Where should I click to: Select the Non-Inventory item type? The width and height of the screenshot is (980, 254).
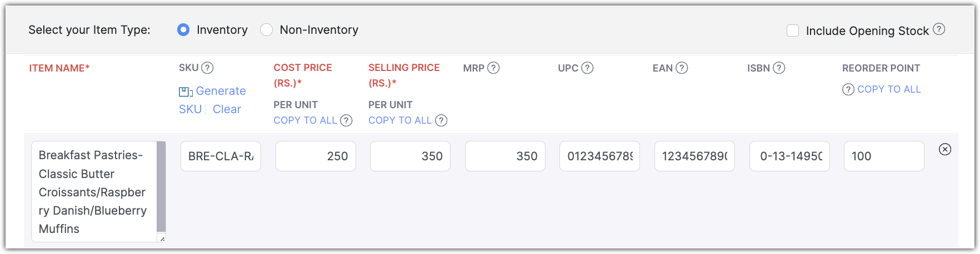pyautogui.click(x=267, y=30)
